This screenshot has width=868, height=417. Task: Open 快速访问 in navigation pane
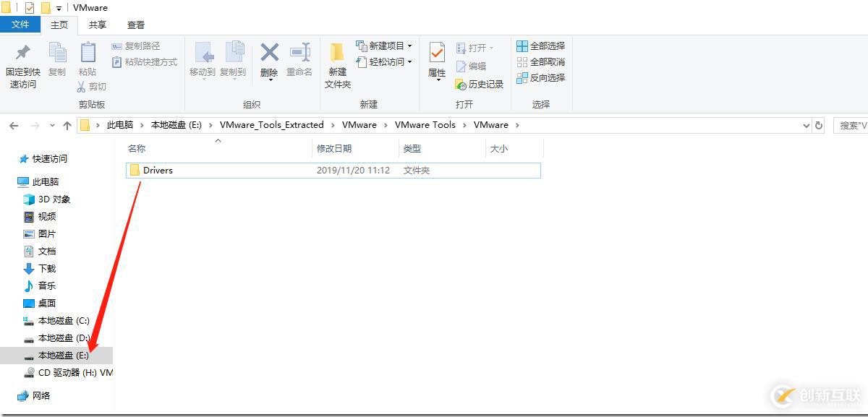(43, 159)
